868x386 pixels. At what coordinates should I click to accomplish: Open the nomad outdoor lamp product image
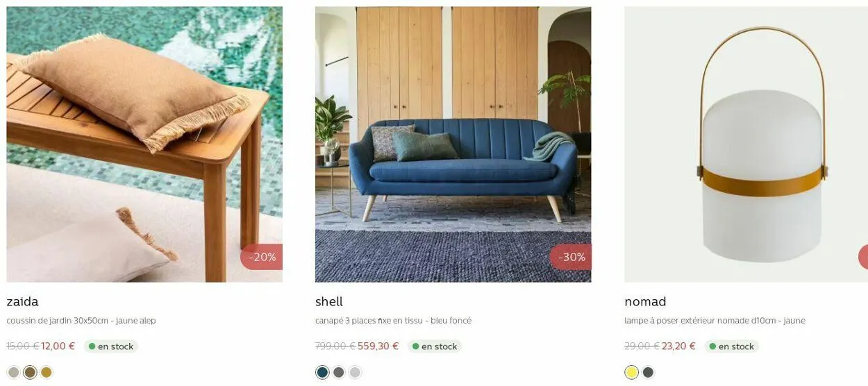(746, 144)
